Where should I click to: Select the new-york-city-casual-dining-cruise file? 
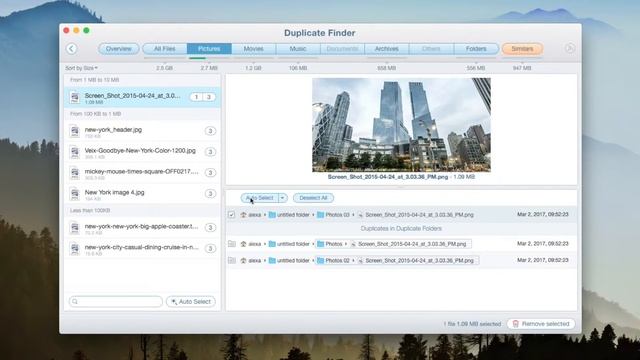tap(142, 249)
